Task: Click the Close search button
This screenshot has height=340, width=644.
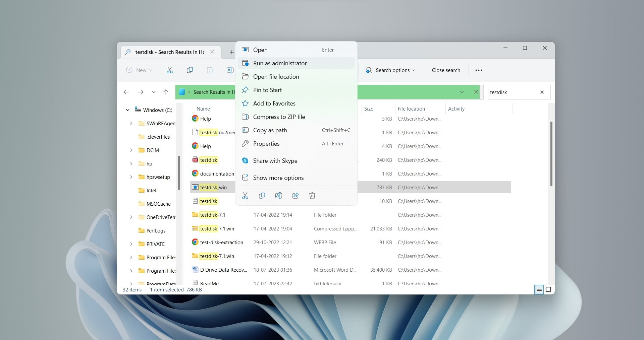Action: click(446, 70)
